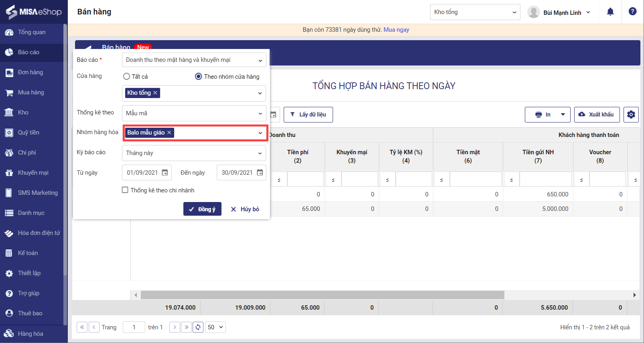Go to first page arrow
The height and width of the screenshot is (343, 644).
coord(82,327)
